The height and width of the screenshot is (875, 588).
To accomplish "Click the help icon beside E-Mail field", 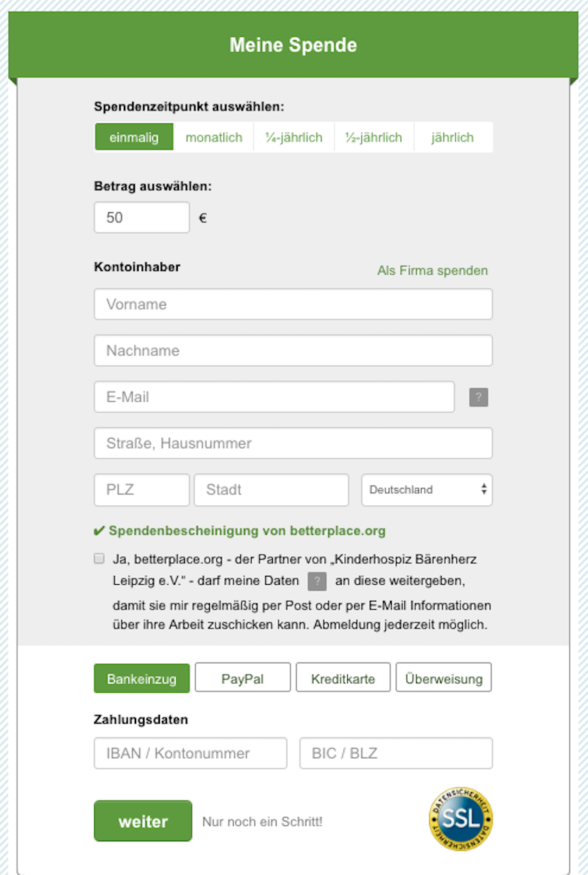I will [478, 397].
